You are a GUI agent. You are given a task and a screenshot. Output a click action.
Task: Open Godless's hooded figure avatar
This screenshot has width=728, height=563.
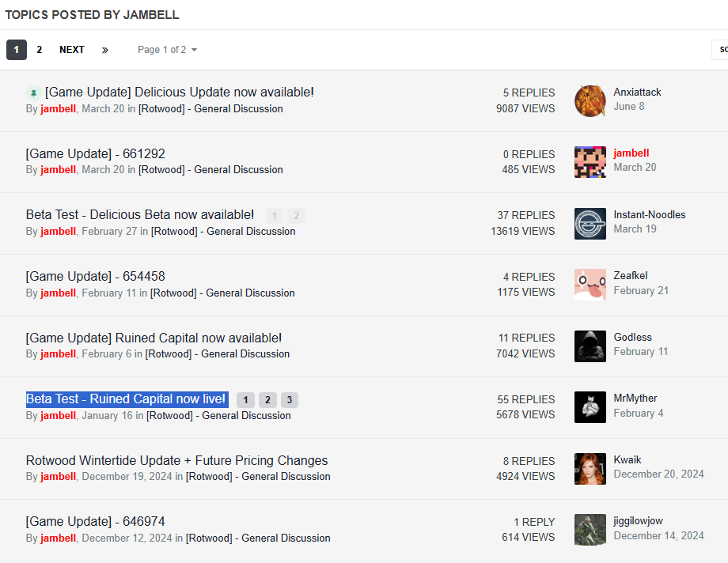(590, 346)
